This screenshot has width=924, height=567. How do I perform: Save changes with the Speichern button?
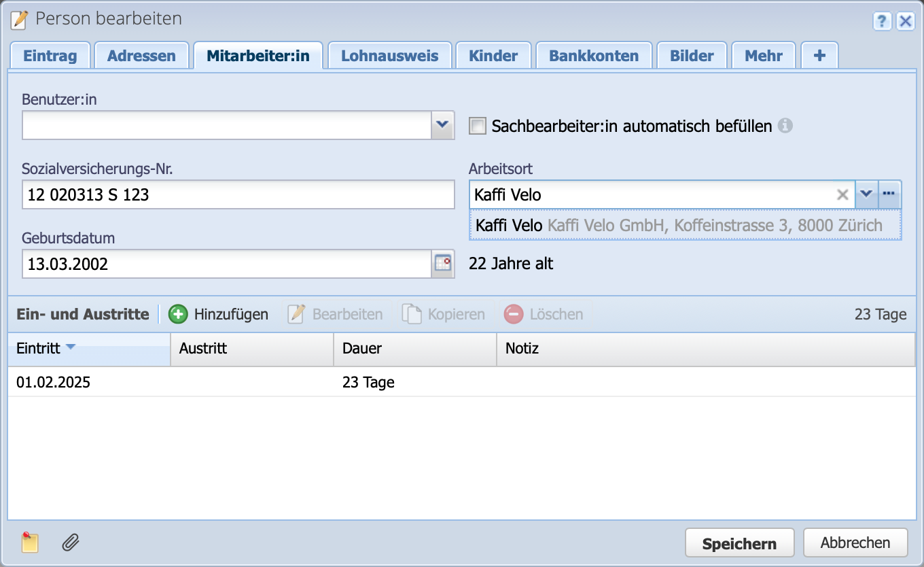coord(739,543)
